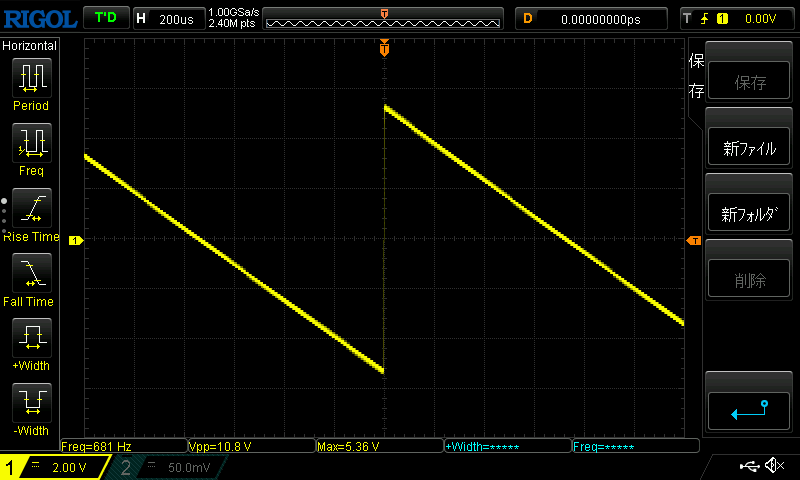Image resolution: width=800 pixels, height=480 pixels.
Task: Click the 新ファイル new file button
Action: coord(749,148)
